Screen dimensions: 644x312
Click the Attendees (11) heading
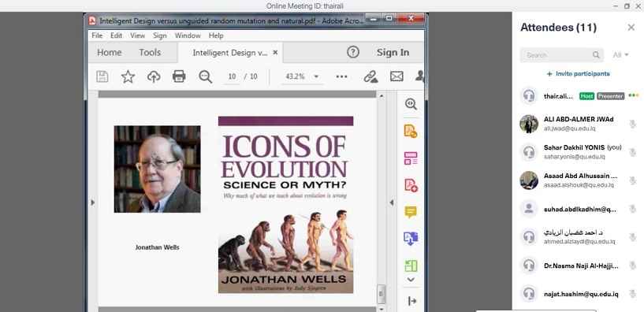click(559, 28)
